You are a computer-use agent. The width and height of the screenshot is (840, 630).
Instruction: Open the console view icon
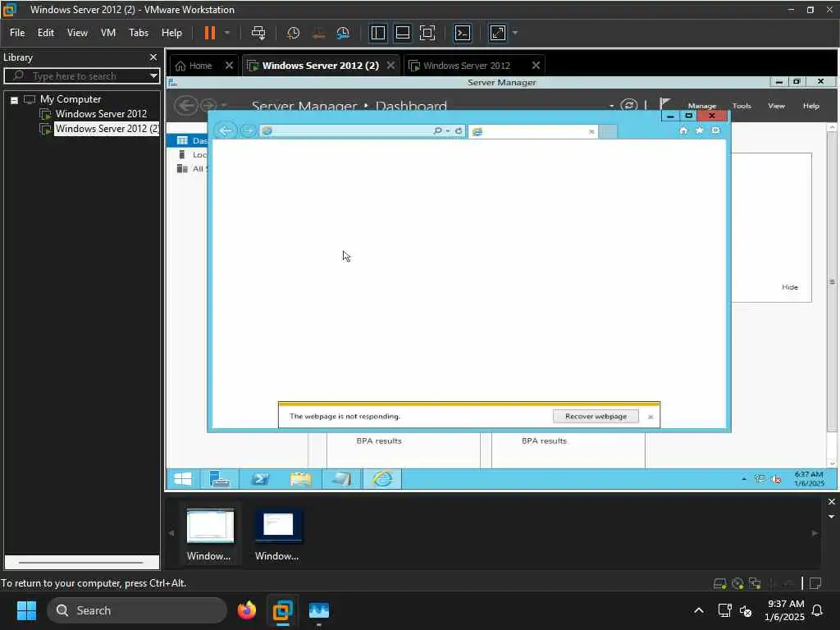(x=463, y=33)
